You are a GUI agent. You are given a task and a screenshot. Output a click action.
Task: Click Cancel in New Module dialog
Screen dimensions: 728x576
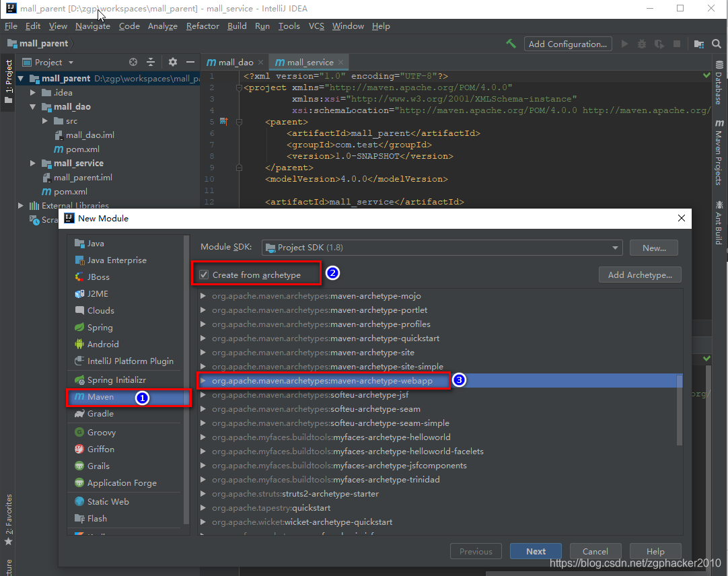coord(595,551)
